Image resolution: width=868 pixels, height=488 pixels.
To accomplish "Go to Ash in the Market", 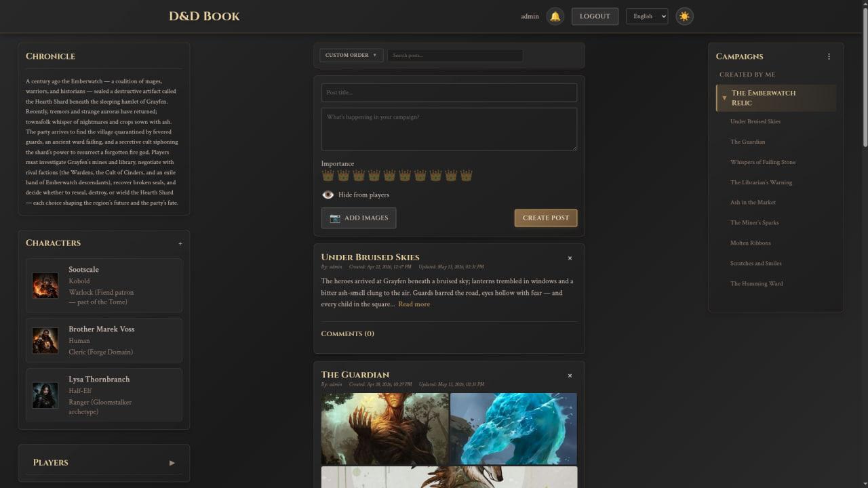I will pos(753,202).
